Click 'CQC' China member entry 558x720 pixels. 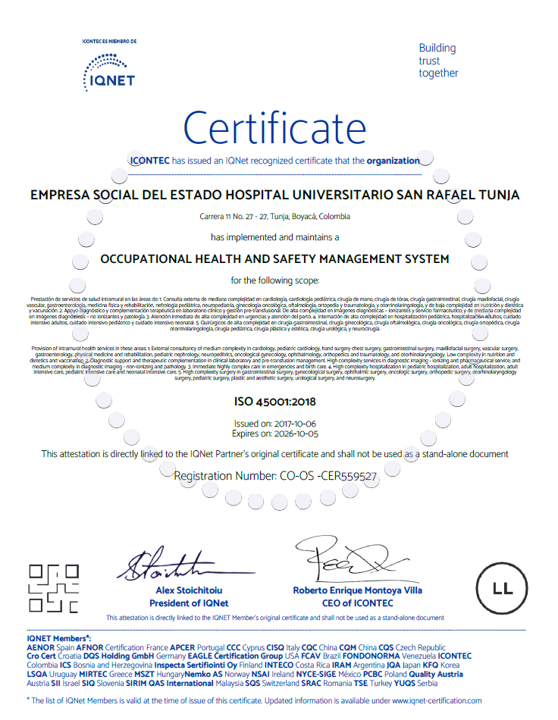[319, 647]
